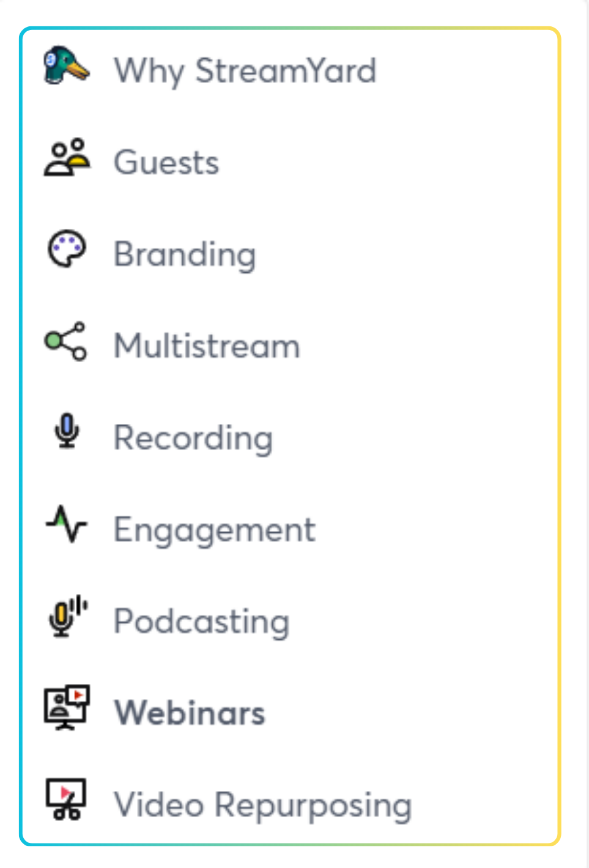Click the Multistream share nodes icon

[66, 341]
